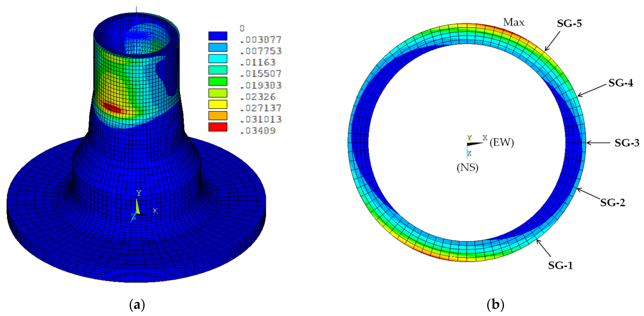Click the (b) subfigure caption
Viewport: 644px width, 316px height.
coord(495,305)
